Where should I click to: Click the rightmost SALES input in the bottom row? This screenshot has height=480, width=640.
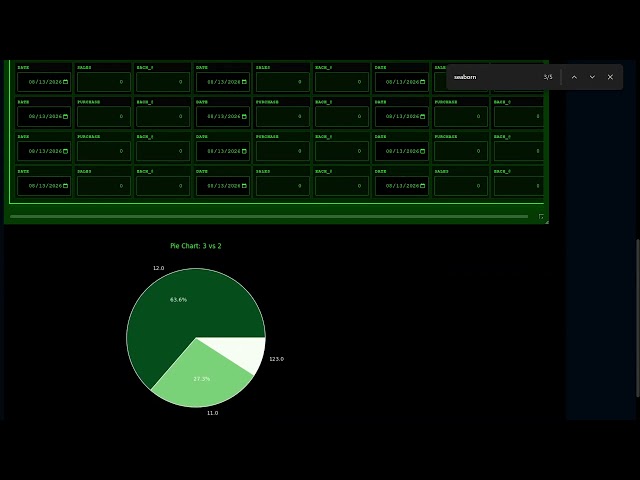(461, 186)
